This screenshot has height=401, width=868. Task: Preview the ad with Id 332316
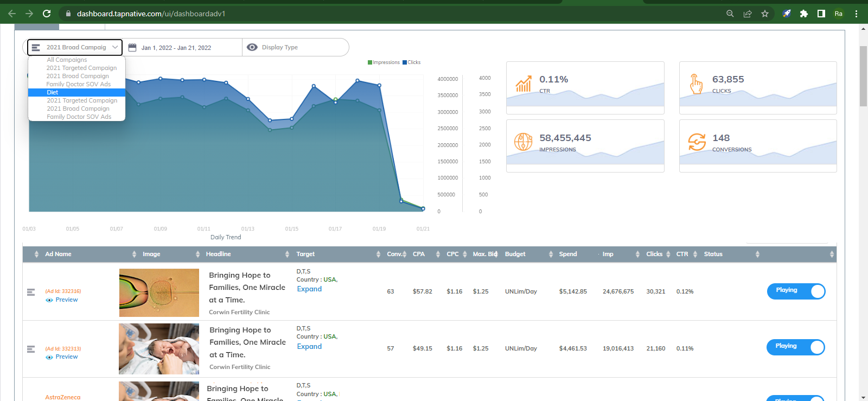point(62,300)
